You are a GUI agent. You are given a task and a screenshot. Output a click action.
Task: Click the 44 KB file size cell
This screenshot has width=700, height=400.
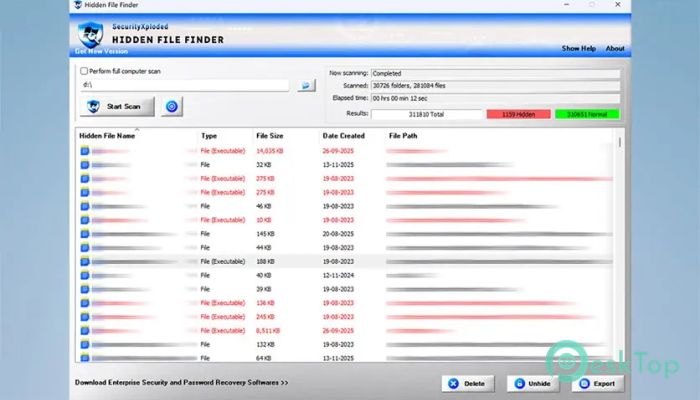pyautogui.click(x=264, y=248)
